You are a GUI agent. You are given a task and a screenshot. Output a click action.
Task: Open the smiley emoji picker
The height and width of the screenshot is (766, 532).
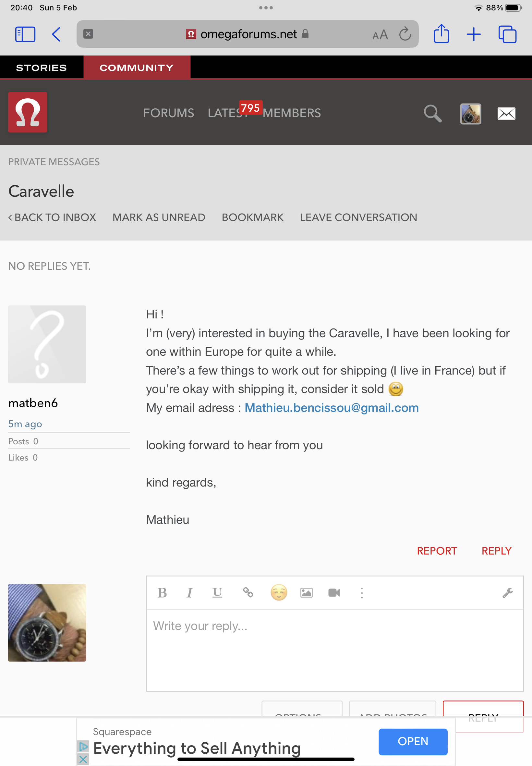click(x=279, y=593)
